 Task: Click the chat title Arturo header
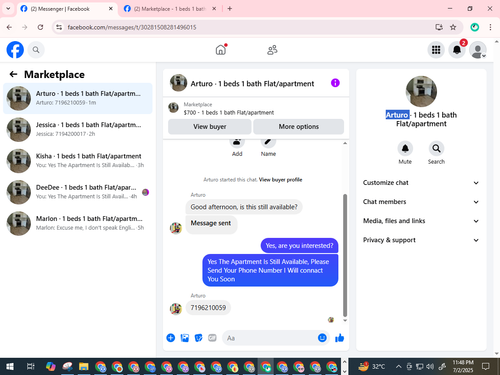pyautogui.click(x=252, y=84)
